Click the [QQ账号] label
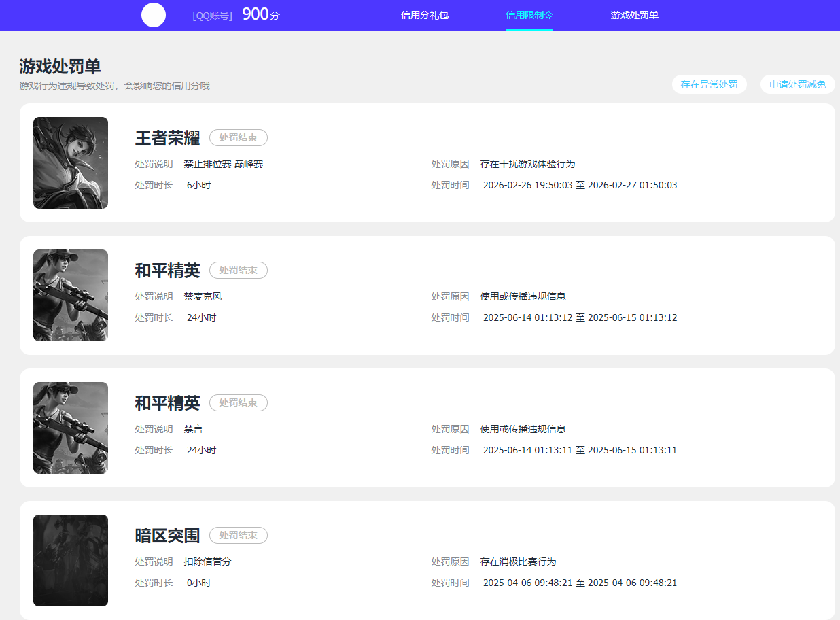840x620 pixels. tap(213, 16)
